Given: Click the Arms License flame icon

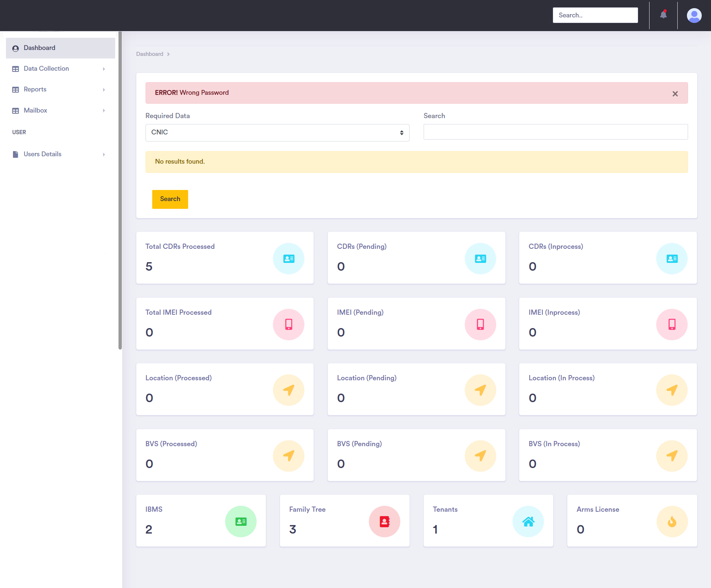Looking at the screenshot, I should click(x=672, y=521).
